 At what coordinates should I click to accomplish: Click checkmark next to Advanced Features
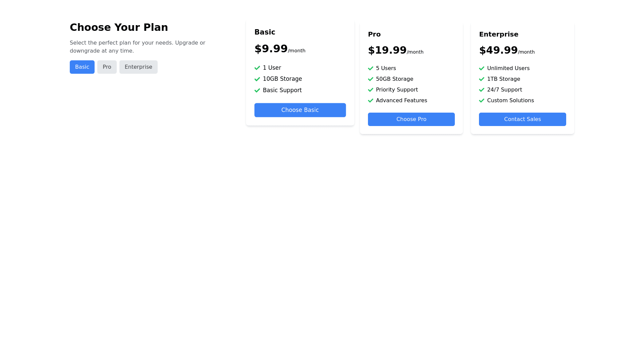[x=370, y=101]
